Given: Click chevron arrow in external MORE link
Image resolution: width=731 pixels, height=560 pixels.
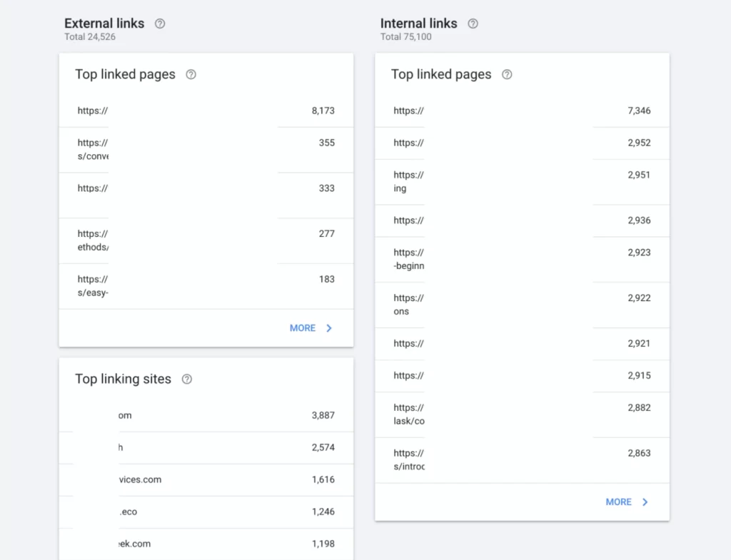Looking at the screenshot, I should pyautogui.click(x=329, y=328).
